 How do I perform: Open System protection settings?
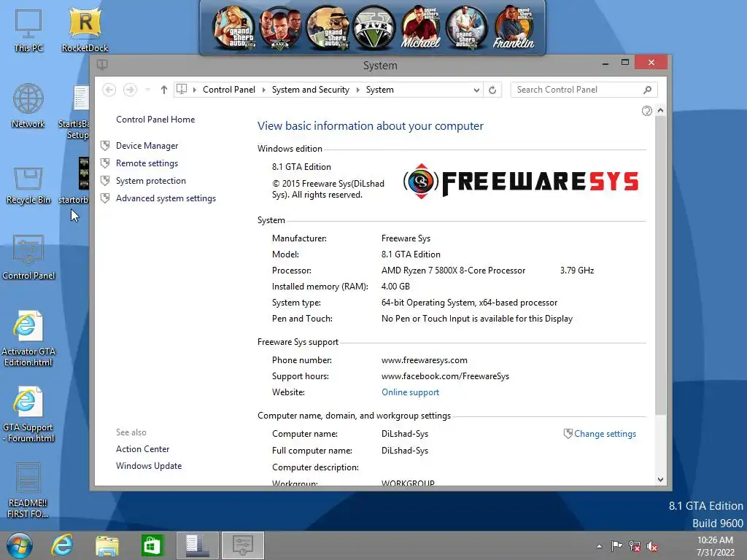[150, 181]
